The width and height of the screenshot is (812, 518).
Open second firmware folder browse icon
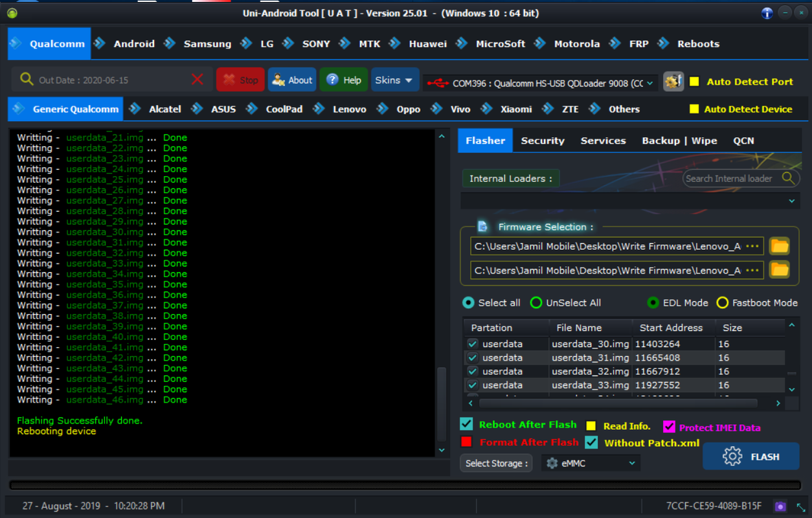[780, 270]
